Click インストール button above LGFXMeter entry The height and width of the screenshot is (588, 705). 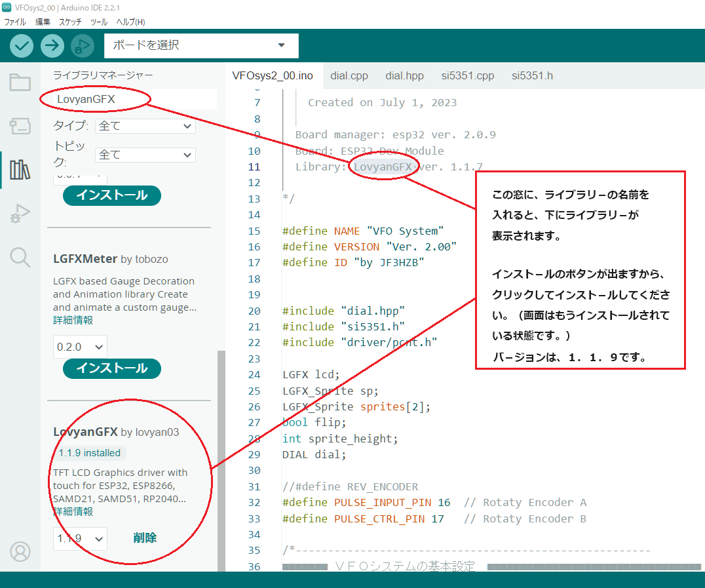tap(112, 195)
